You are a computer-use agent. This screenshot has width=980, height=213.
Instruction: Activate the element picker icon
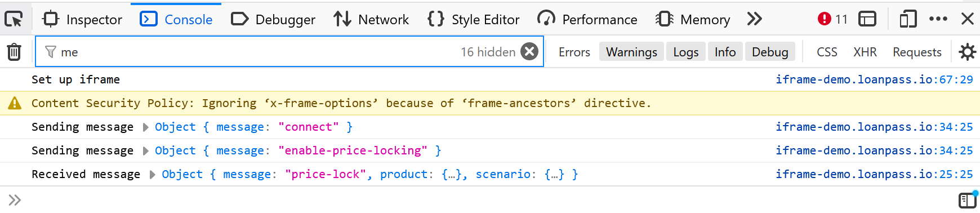click(14, 19)
